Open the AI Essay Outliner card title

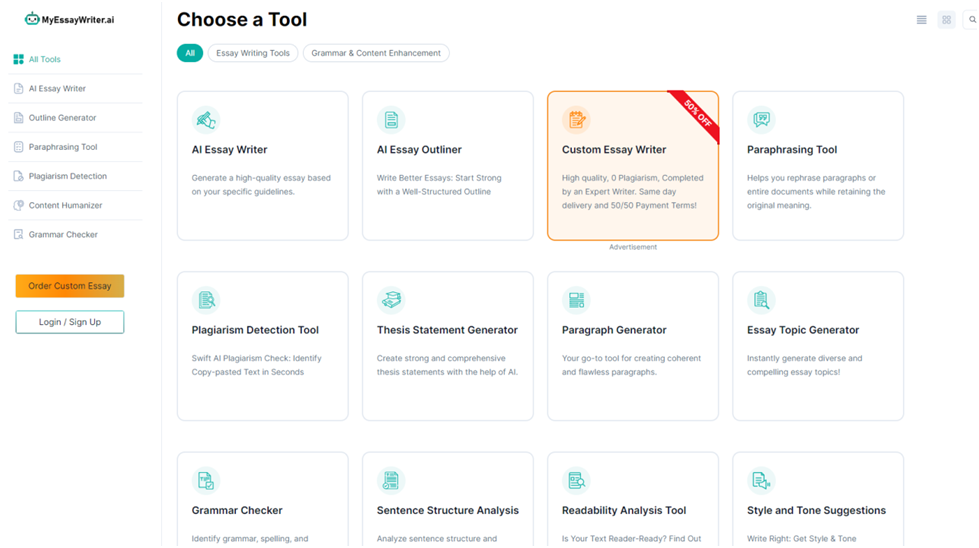[419, 150]
